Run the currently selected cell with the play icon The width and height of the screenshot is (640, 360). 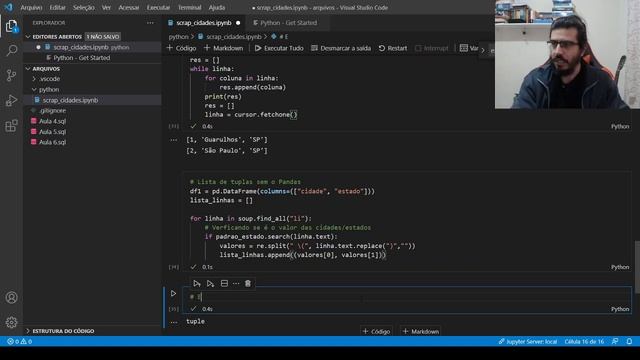point(173,293)
